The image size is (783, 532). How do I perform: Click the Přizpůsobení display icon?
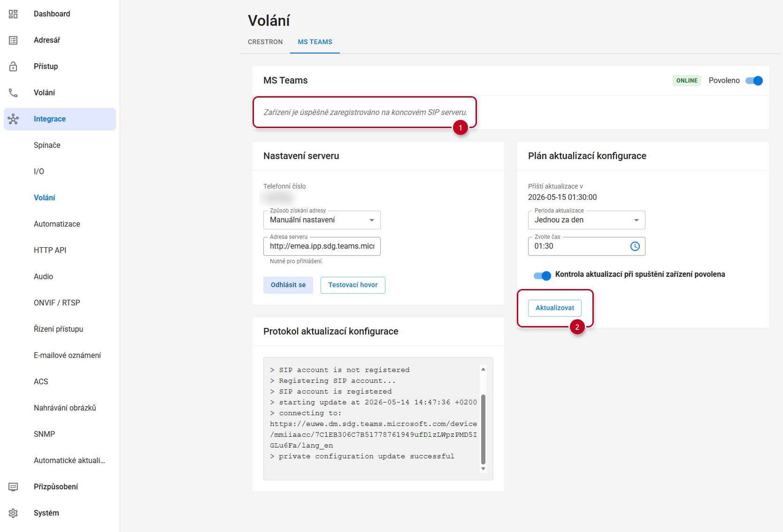(x=13, y=487)
